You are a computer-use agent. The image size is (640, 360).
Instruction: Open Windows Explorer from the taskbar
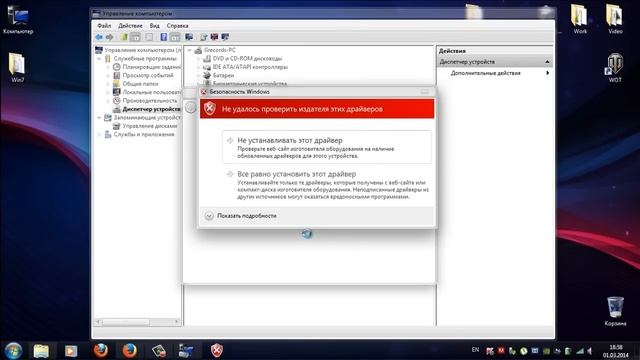(x=41, y=351)
